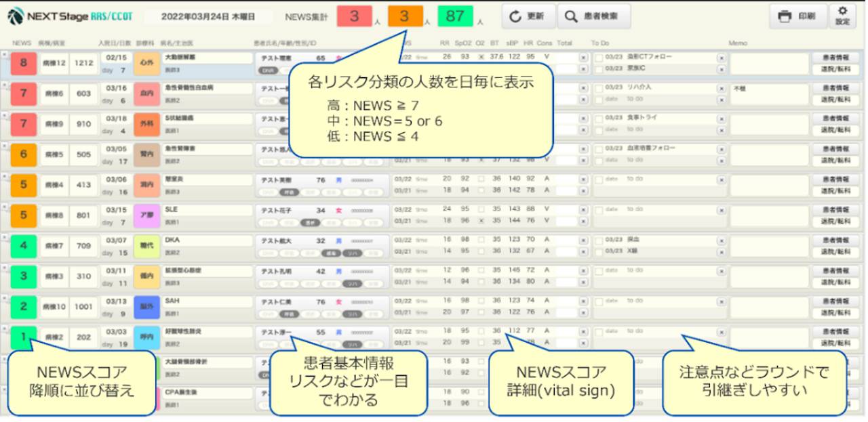Open 設定 settings gear
Image resolution: width=868 pixels, height=422 pixels.
[843, 17]
